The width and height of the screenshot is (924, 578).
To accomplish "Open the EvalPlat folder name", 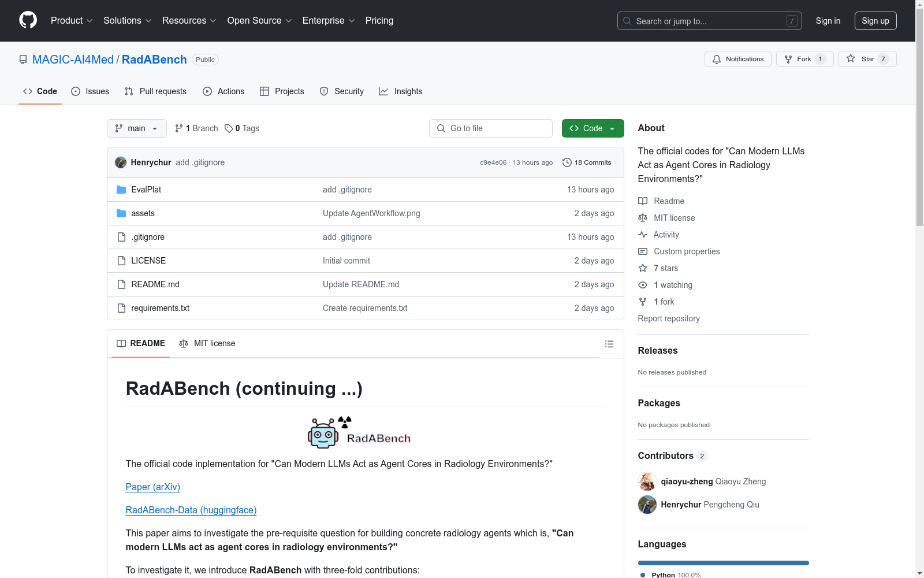I will [x=146, y=190].
